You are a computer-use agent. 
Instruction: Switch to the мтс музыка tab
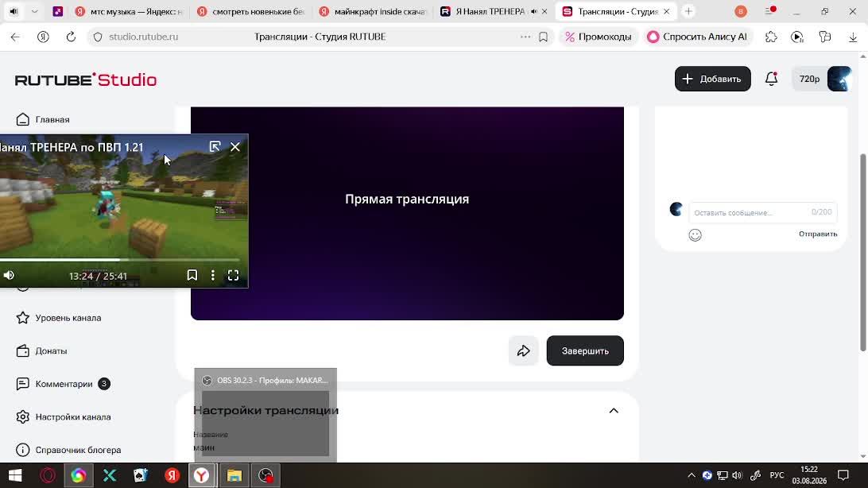click(x=130, y=12)
